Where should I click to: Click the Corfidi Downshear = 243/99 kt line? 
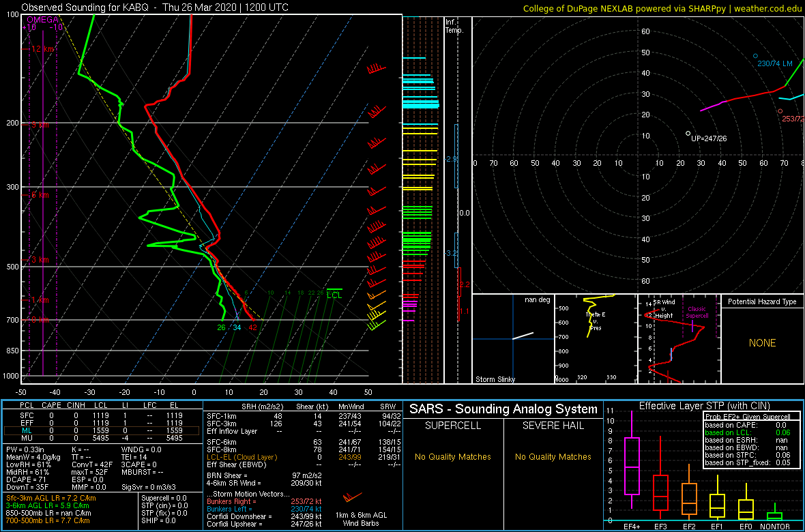point(264,516)
